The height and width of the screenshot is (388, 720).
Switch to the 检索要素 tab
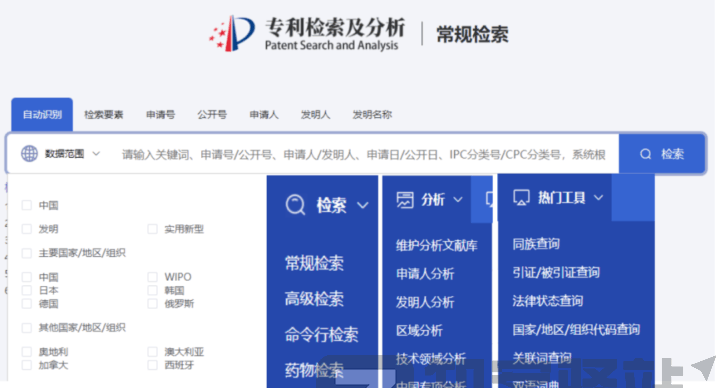click(104, 114)
